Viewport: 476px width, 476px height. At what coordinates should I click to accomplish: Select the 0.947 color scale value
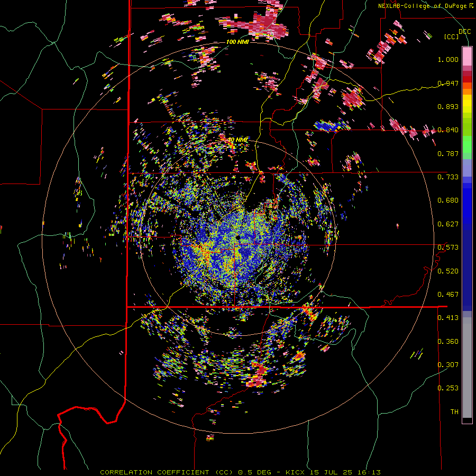pos(448,83)
